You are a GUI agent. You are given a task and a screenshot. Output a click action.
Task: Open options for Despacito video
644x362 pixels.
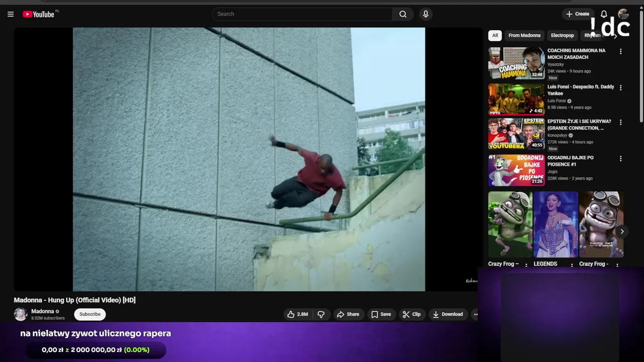[620, 87]
